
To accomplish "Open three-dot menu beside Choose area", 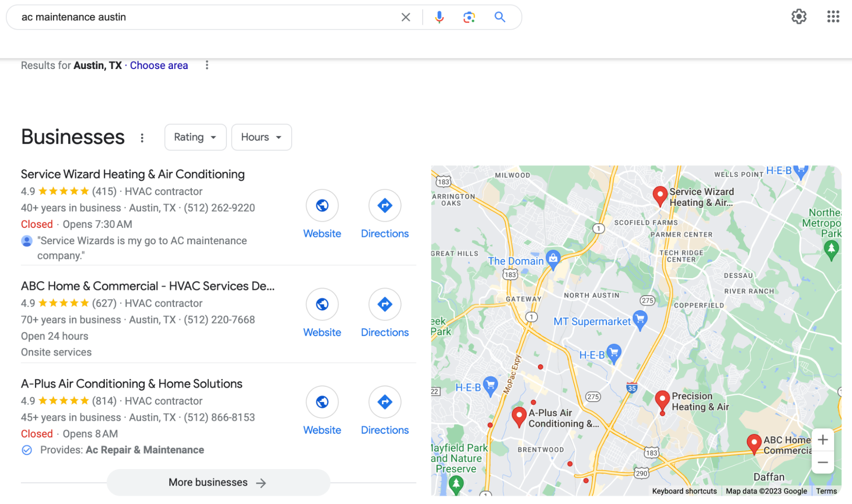I will [207, 65].
